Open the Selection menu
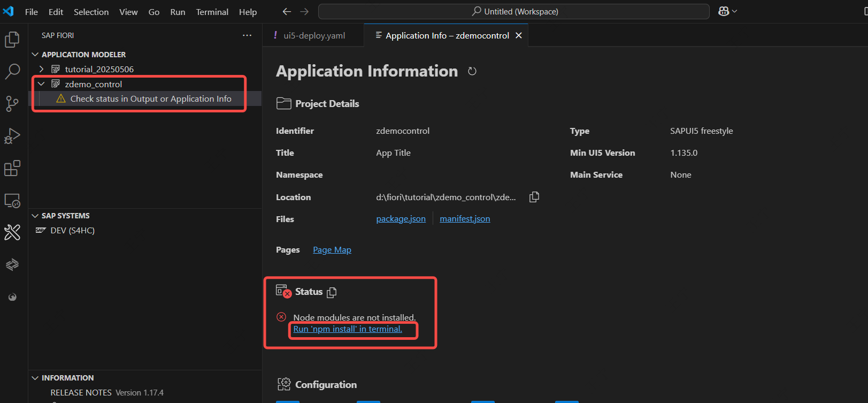Image resolution: width=868 pixels, height=403 pixels. [x=91, y=12]
